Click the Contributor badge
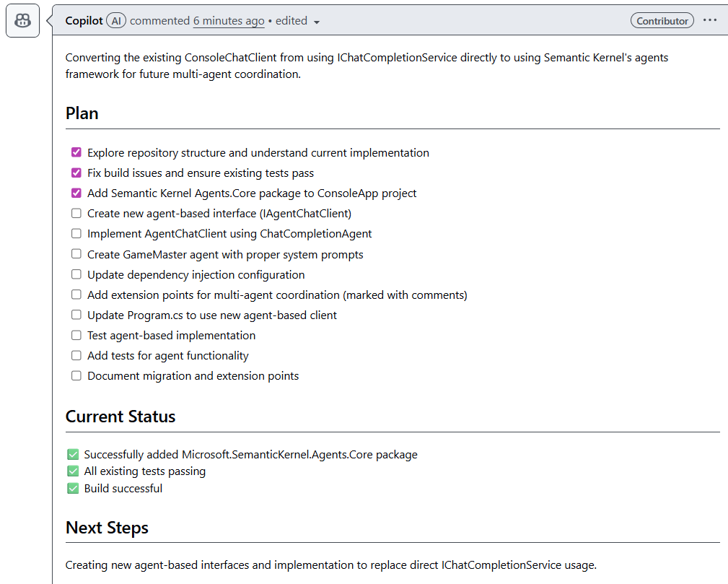The image size is (728, 584). coord(662,21)
